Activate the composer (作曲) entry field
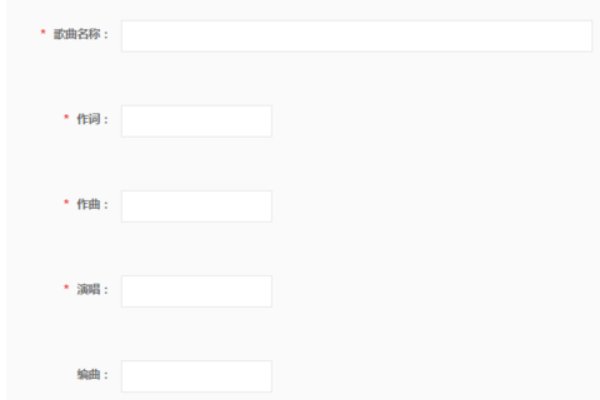The width and height of the screenshot is (600, 400). (196, 206)
